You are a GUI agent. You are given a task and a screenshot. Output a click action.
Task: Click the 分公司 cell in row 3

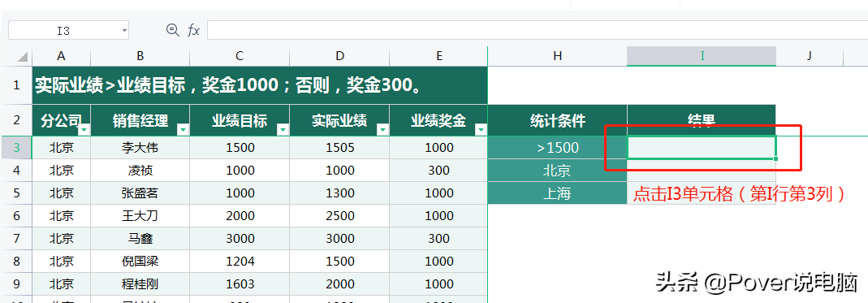tap(62, 148)
